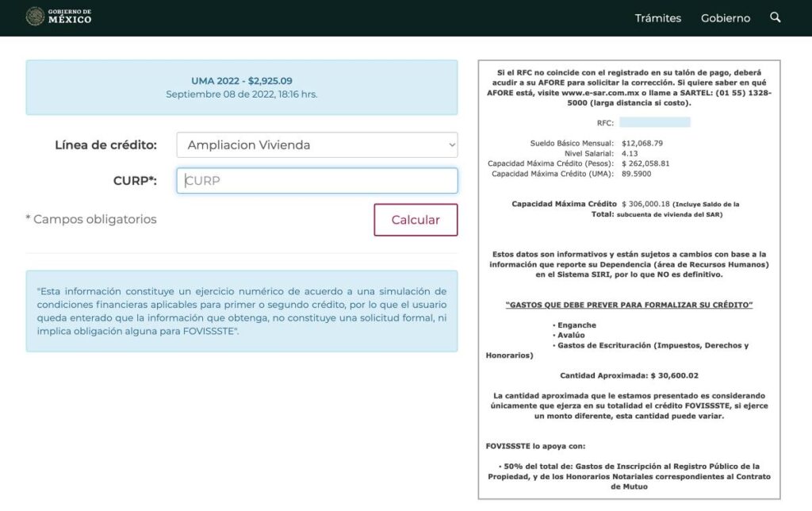Click the Sistema SIRI informative notice

(629, 264)
